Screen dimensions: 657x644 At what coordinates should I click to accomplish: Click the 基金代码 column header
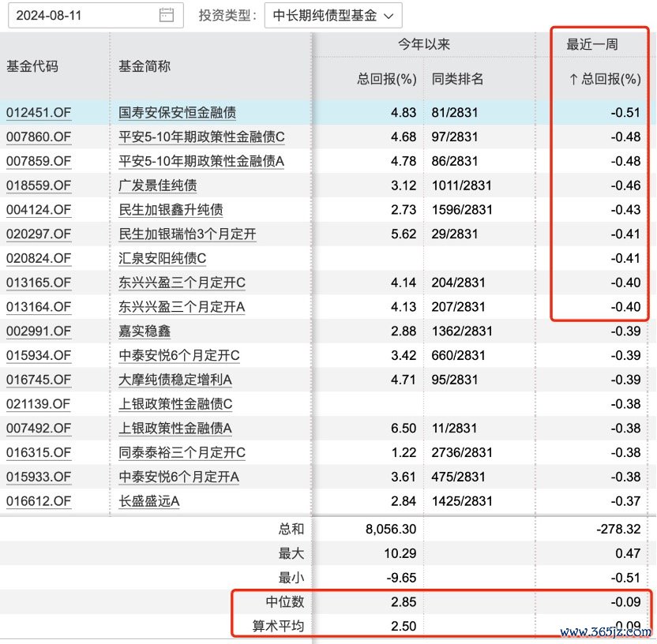point(32,66)
